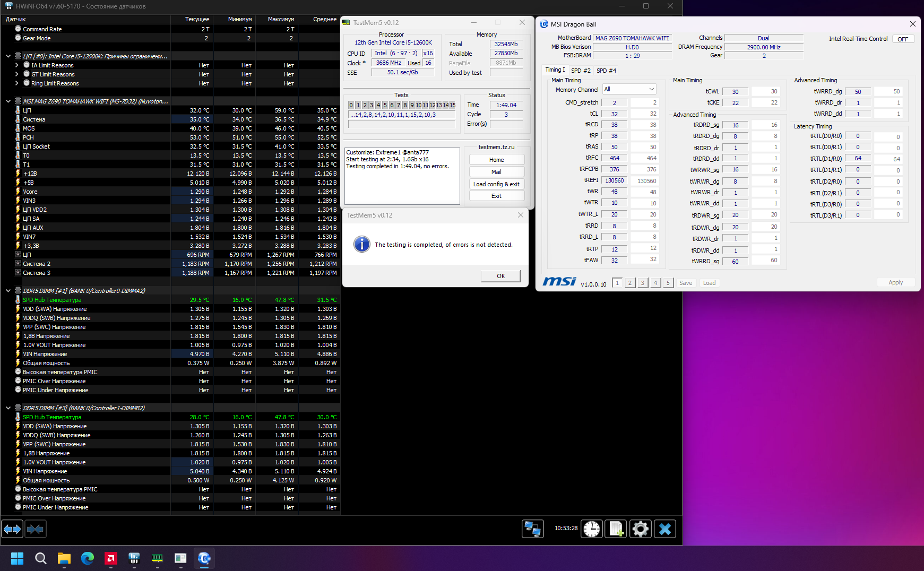Click the clock icon beside Command Rate row

(18, 29)
